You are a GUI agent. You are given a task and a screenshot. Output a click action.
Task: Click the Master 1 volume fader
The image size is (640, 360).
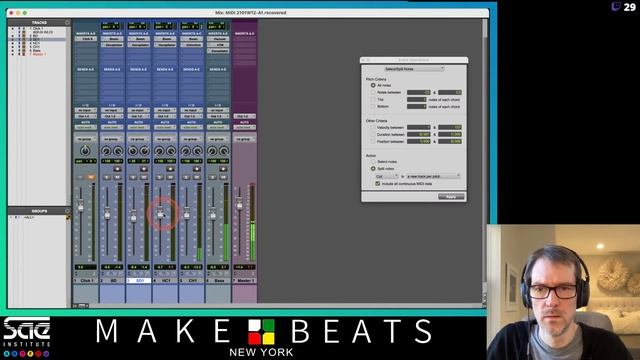240,203
